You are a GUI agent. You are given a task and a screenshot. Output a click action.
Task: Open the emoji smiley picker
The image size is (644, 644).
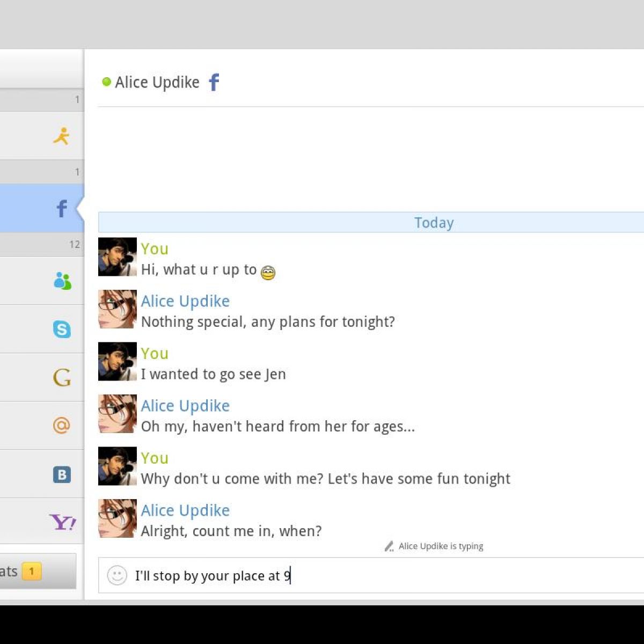pos(116,575)
